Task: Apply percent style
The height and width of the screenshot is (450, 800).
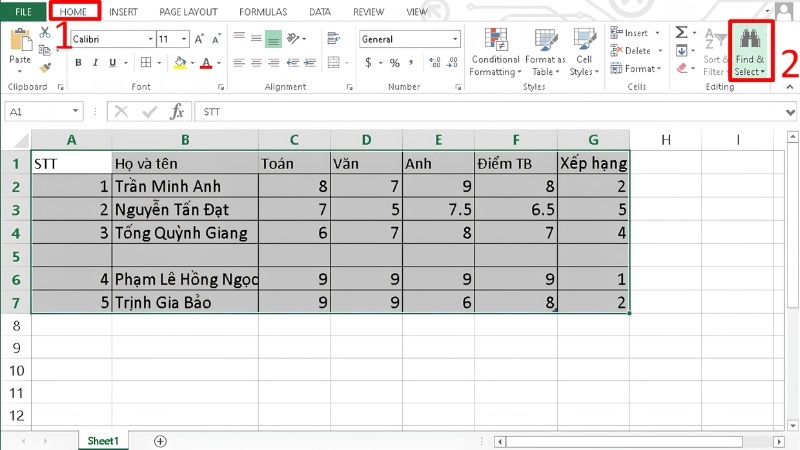Action: pos(394,63)
